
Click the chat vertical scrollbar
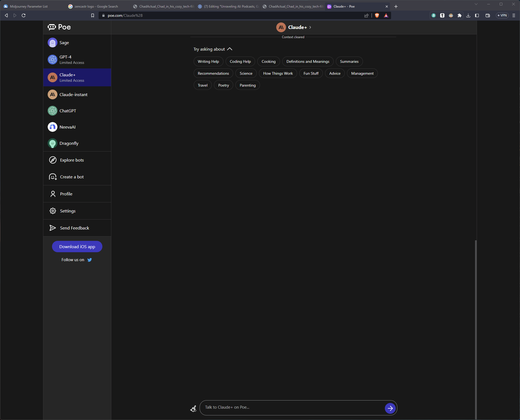476,325
